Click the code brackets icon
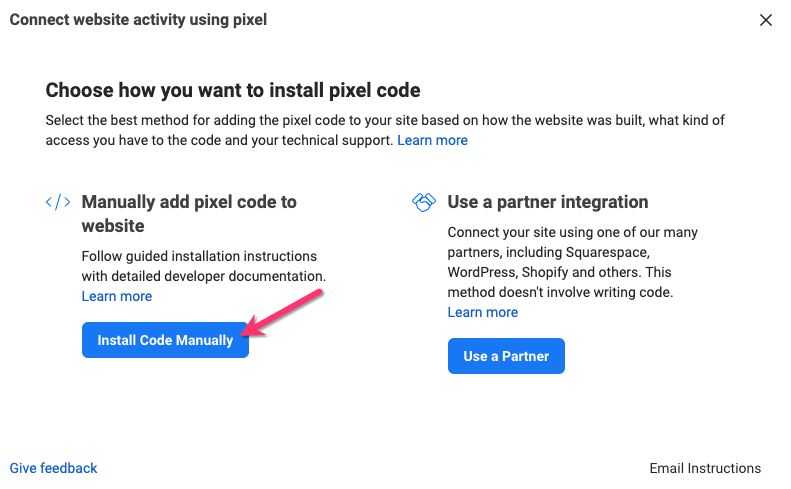 click(58, 202)
